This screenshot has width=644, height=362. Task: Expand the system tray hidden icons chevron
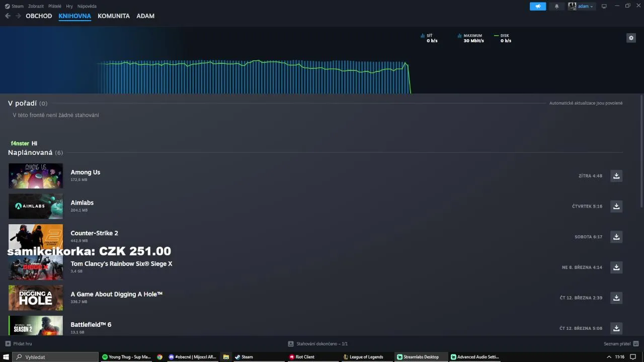tap(609, 357)
